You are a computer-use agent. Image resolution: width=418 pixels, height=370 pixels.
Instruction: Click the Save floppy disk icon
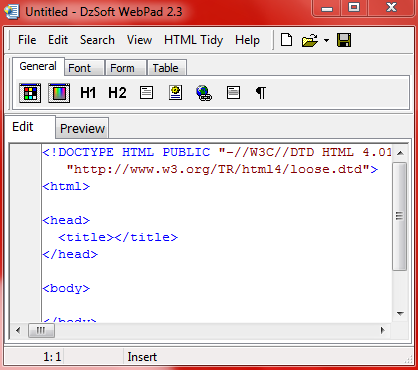click(344, 40)
